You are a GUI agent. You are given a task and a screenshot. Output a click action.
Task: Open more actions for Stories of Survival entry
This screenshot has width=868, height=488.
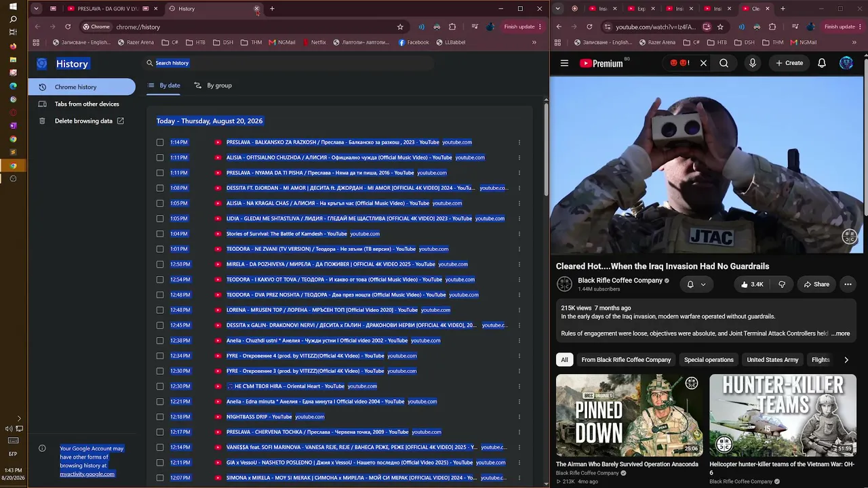519,234
